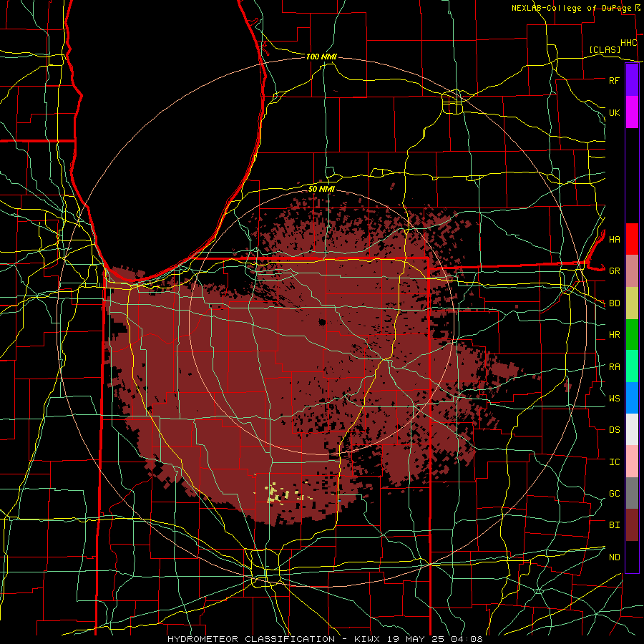Screen dimensions: 644x644
Task: Click the '50 NMI' range ring label
Action: [x=321, y=189]
